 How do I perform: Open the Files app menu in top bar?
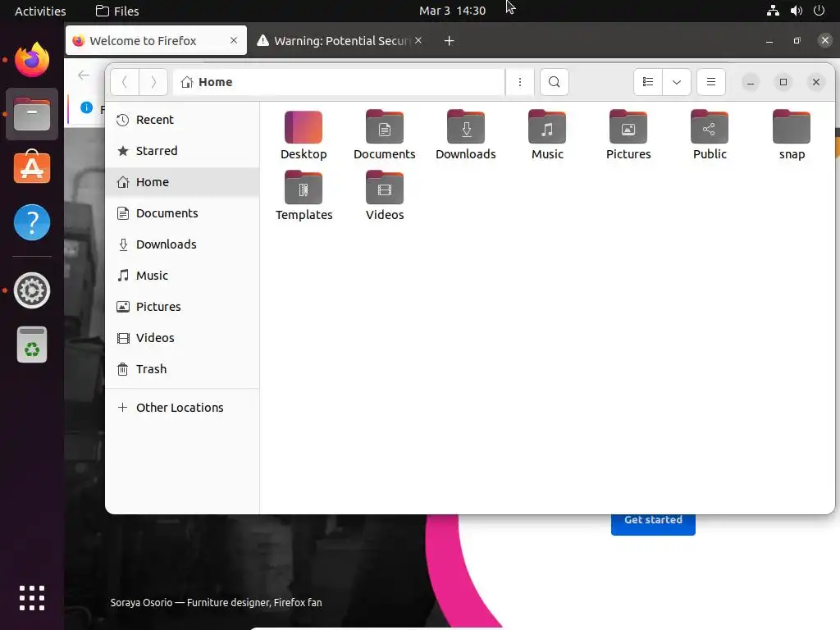117,11
